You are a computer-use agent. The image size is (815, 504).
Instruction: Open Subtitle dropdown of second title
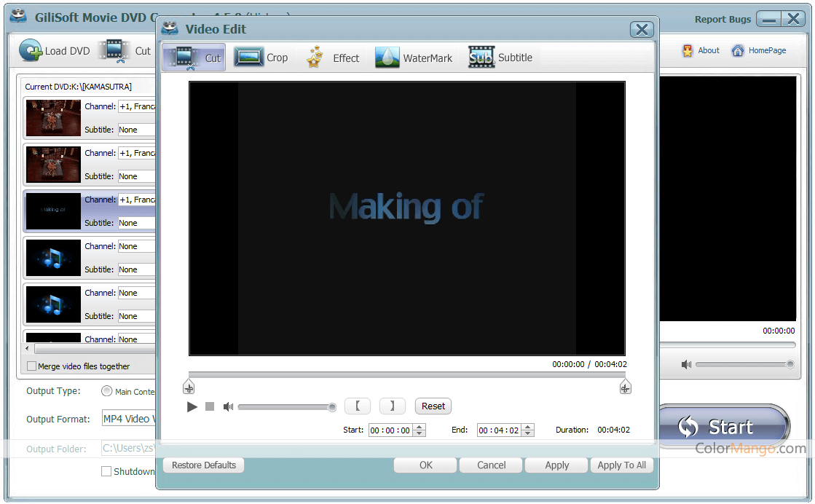(x=137, y=177)
